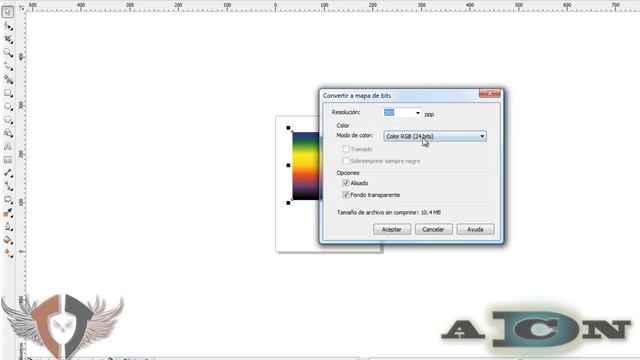This screenshot has width=640, height=360.
Task: Click the rainbow gradient object on canvas
Action: (305, 166)
